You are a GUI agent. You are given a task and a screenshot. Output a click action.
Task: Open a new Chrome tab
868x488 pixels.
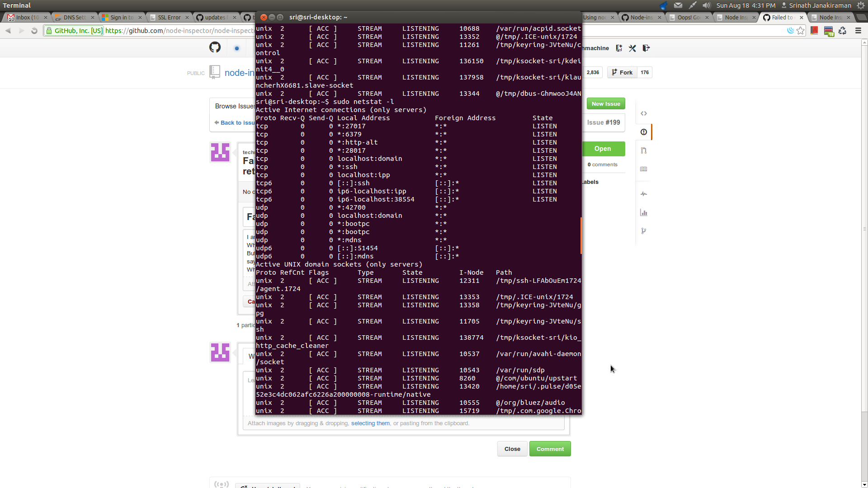[x=861, y=17]
